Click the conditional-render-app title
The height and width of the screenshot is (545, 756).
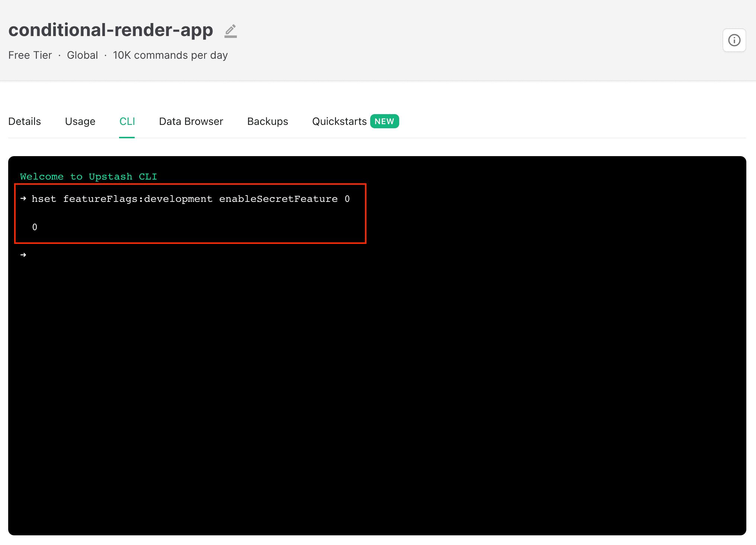pos(111,30)
